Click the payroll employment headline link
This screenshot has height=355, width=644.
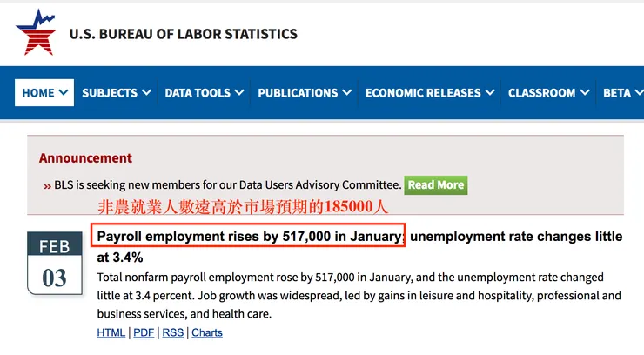(x=249, y=237)
